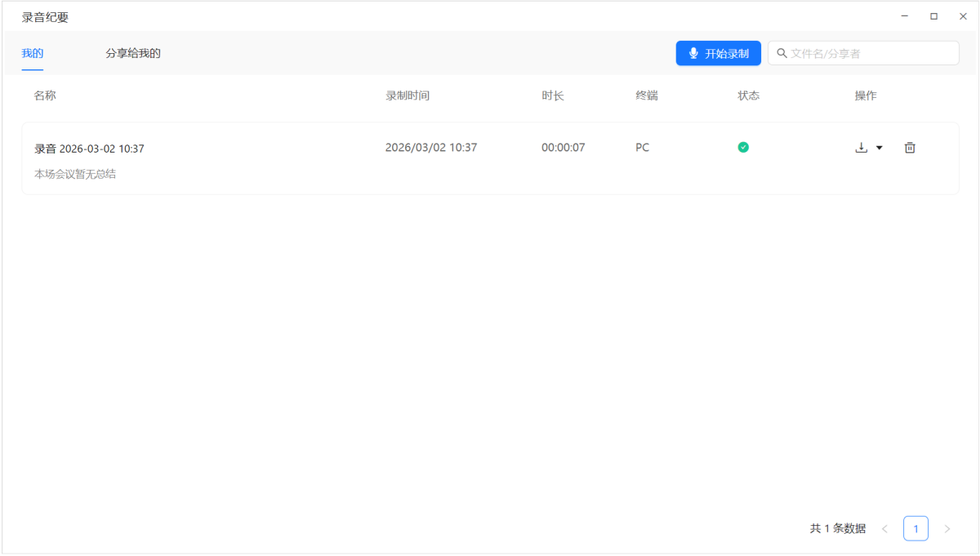
Task: Click the 名称 column header
Action: pos(45,96)
